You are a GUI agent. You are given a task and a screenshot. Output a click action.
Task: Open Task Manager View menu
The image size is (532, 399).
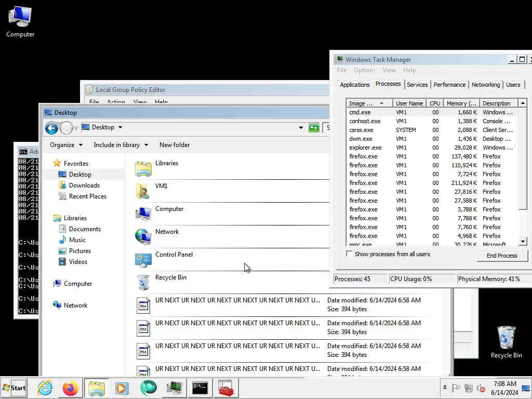pos(389,70)
